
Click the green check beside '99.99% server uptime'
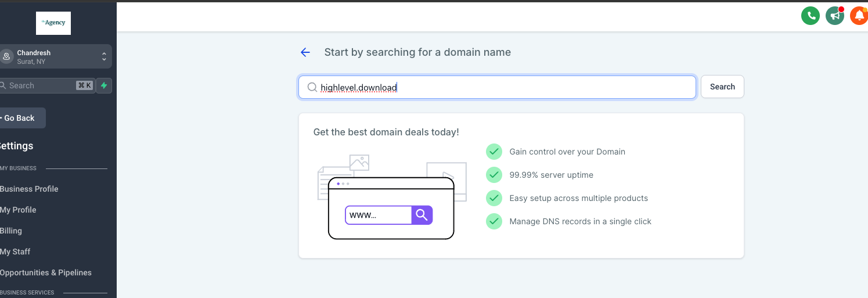click(x=494, y=175)
